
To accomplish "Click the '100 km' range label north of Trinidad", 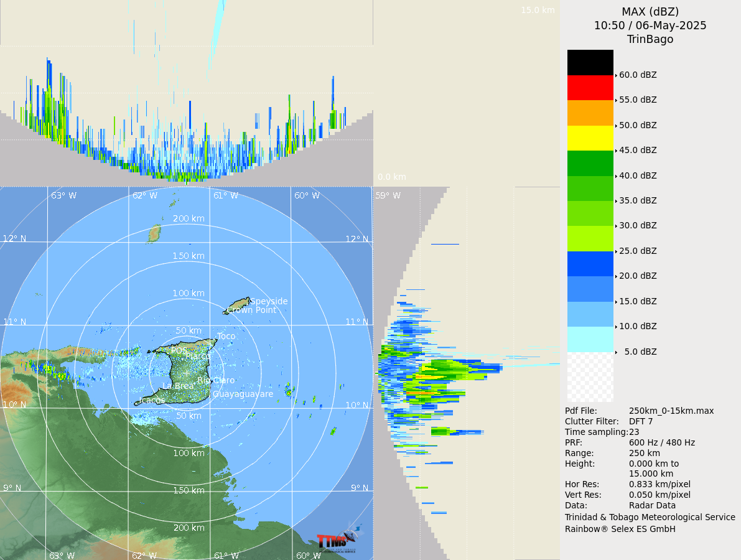I will pyautogui.click(x=189, y=293).
